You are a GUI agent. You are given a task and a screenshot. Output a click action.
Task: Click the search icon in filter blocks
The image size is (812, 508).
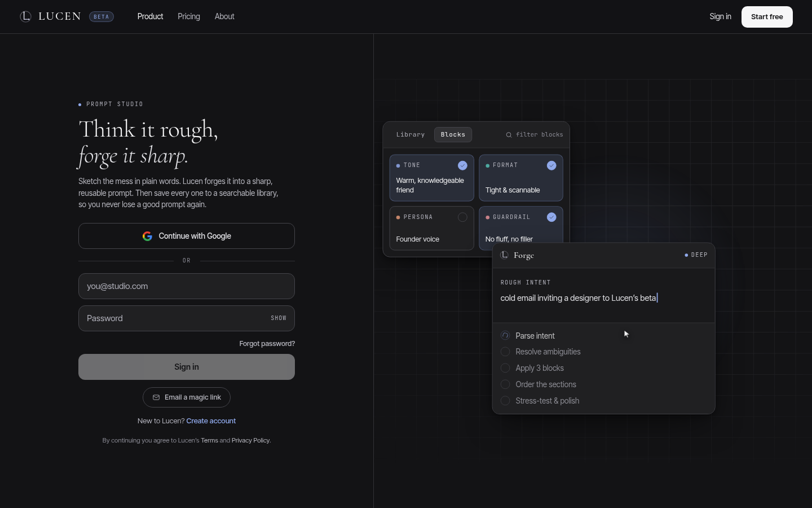[509, 135]
